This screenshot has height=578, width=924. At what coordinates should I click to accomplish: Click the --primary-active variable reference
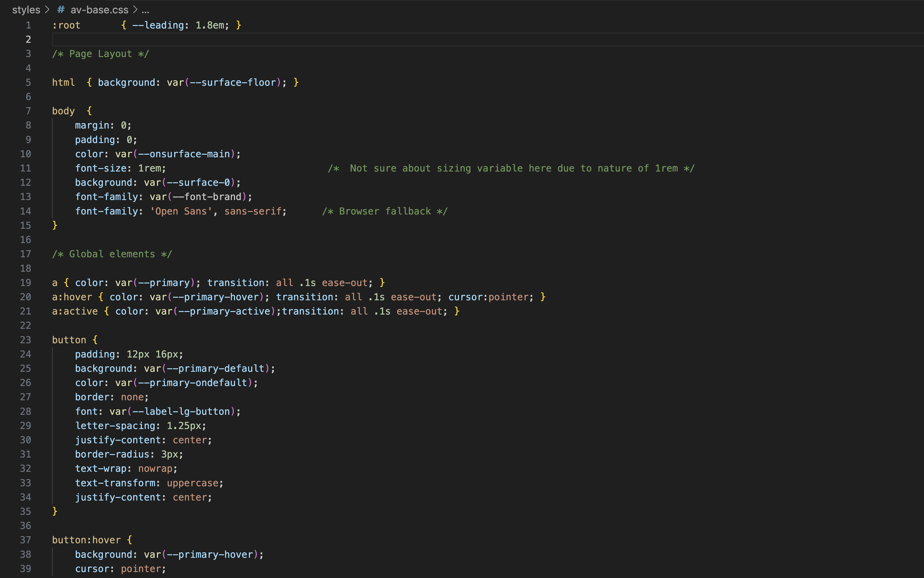[x=225, y=312]
